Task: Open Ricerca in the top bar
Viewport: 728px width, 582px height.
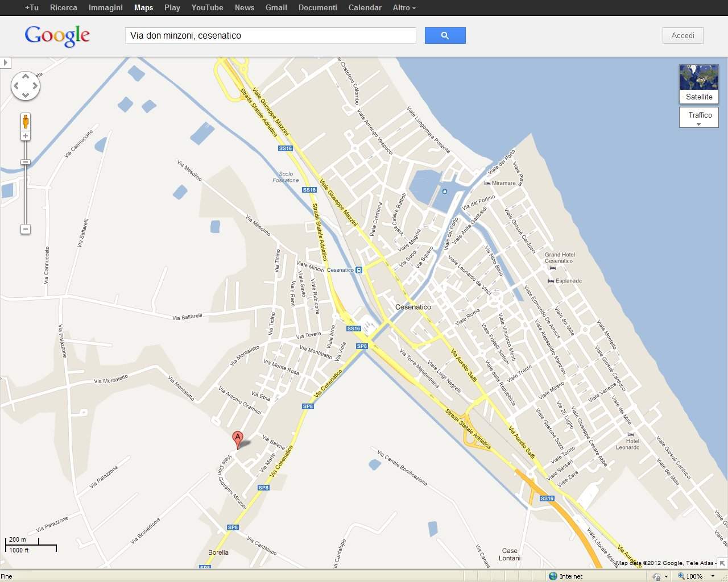Action: pos(64,7)
